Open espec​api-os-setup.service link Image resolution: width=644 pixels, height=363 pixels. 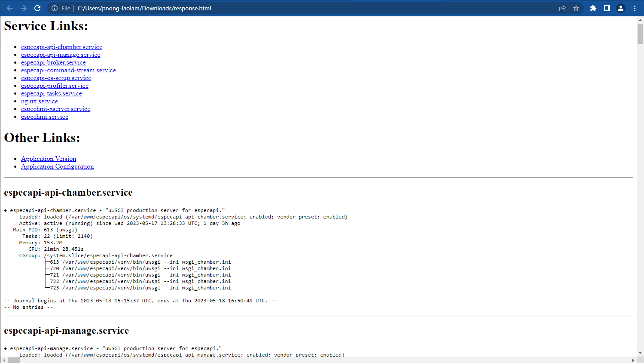pyautogui.click(x=56, y=78)
